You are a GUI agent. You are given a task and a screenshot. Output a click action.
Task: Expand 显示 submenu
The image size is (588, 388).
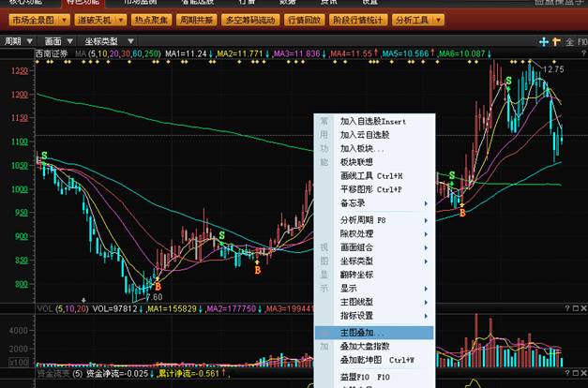(426, 289)
